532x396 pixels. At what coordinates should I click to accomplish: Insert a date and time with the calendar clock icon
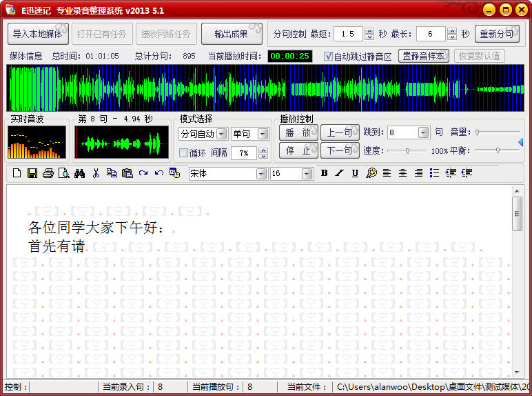pos(175,173)
